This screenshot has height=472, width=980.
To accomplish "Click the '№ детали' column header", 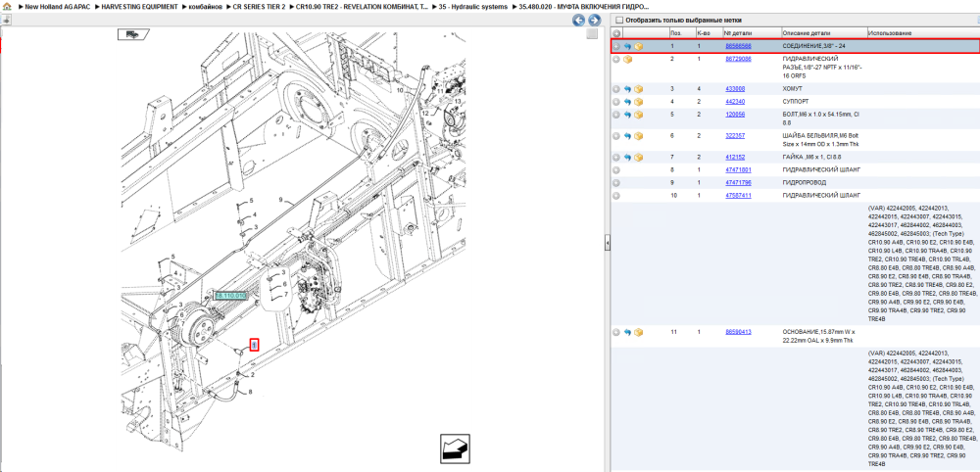I will [x=738, y=33].
